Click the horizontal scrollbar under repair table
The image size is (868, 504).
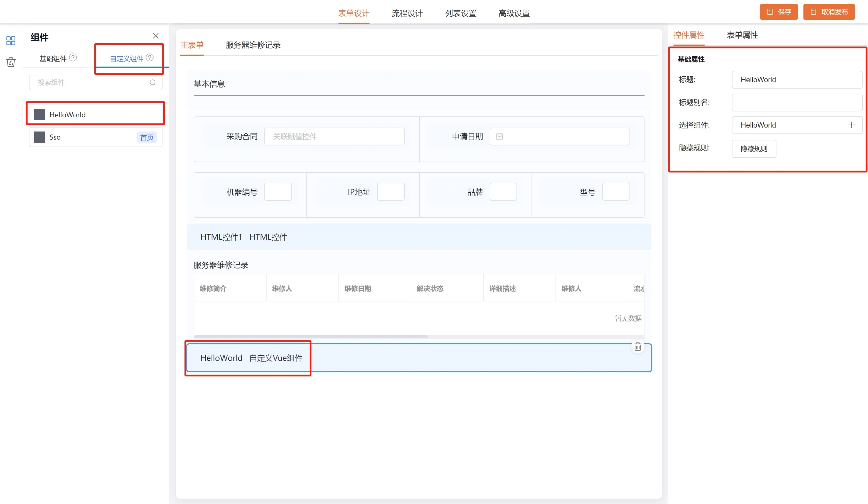click(x=311, y=337)
